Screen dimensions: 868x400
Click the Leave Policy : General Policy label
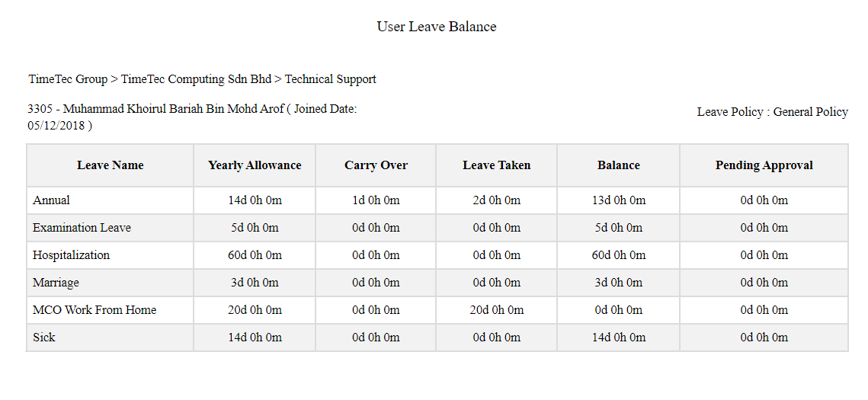[x=772, y=112]
